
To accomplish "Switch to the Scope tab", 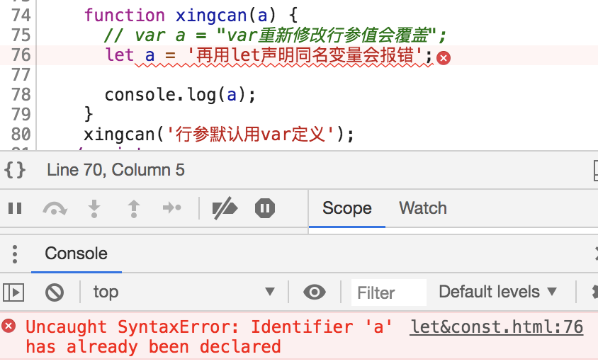I will (x=347, y=208).
